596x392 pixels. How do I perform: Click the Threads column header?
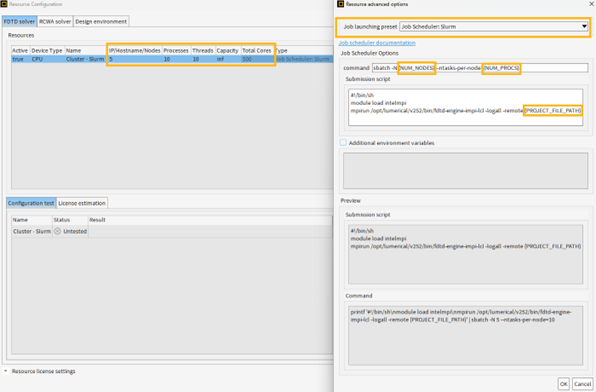click(203, 51)
